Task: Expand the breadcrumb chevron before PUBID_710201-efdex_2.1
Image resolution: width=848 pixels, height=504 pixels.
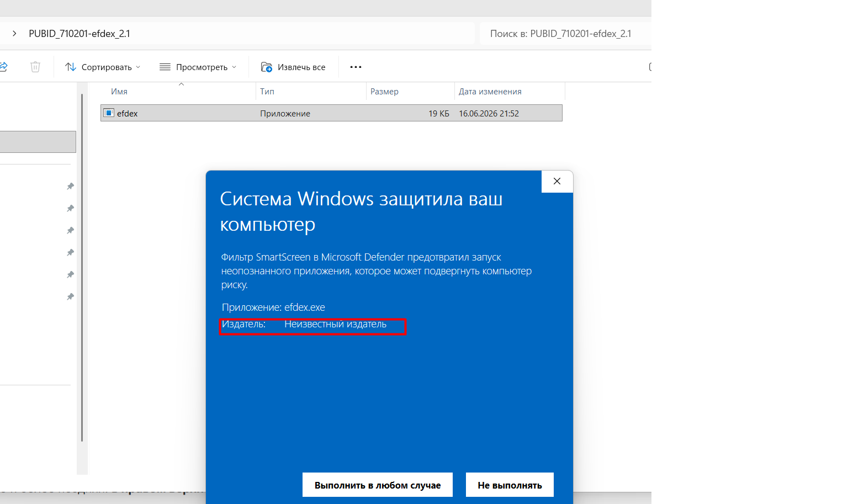Action: pos(14,34)
